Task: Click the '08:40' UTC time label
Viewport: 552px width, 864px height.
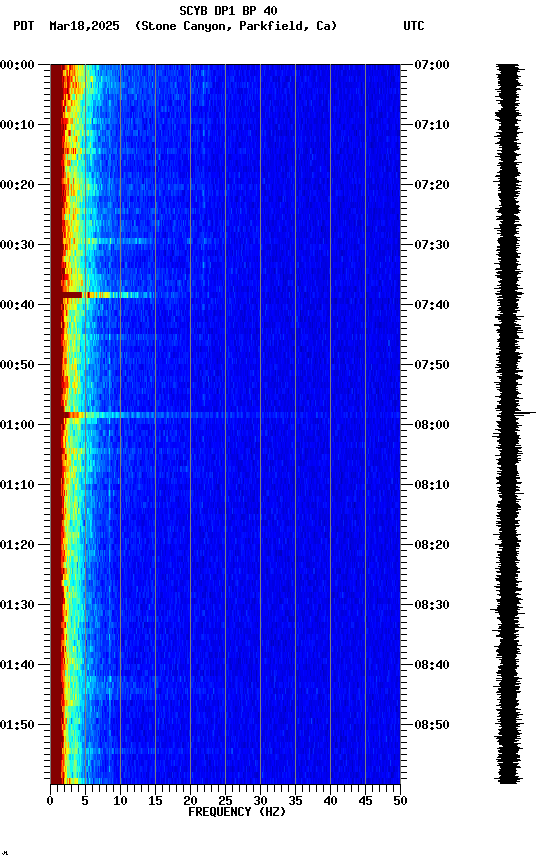Action: pos(432,665)
